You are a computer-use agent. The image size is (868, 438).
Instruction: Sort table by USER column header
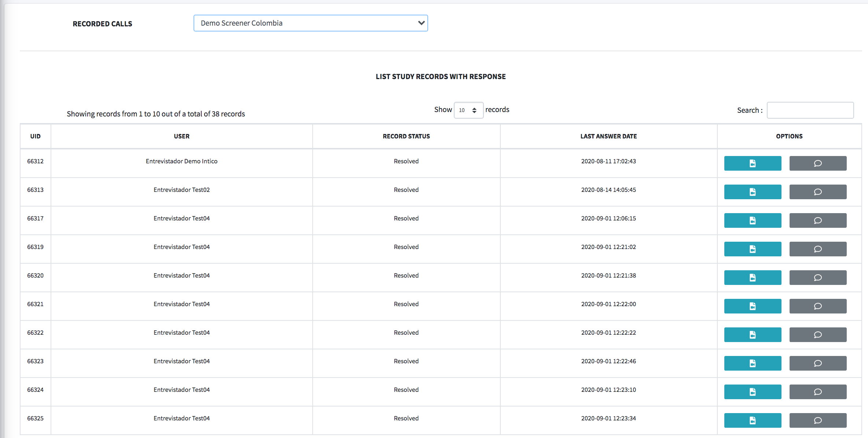click(x=182, y=136)
